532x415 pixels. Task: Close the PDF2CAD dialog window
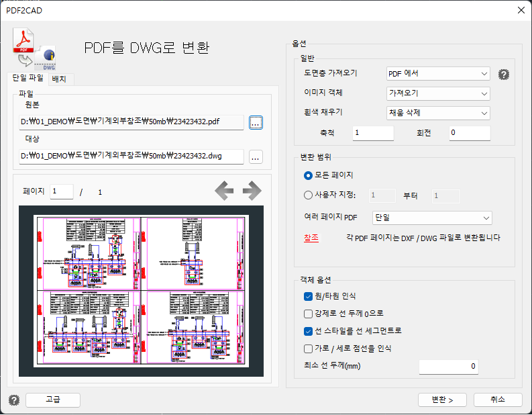(x=521, y=10)
